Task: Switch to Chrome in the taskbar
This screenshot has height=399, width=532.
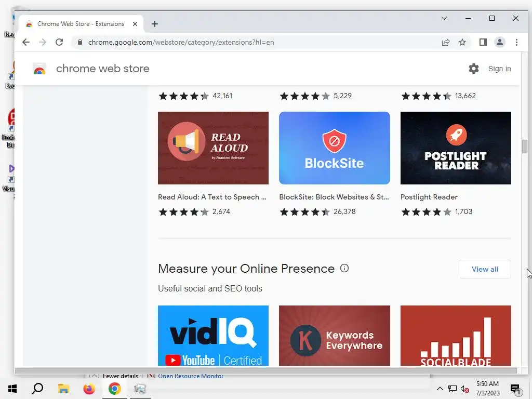Action: pos(115,389)
